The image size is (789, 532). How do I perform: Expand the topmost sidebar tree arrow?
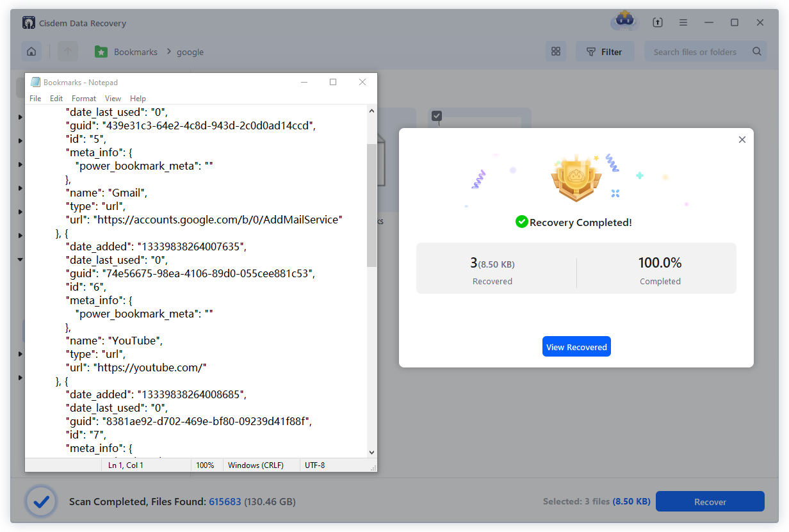click(20, 117)
